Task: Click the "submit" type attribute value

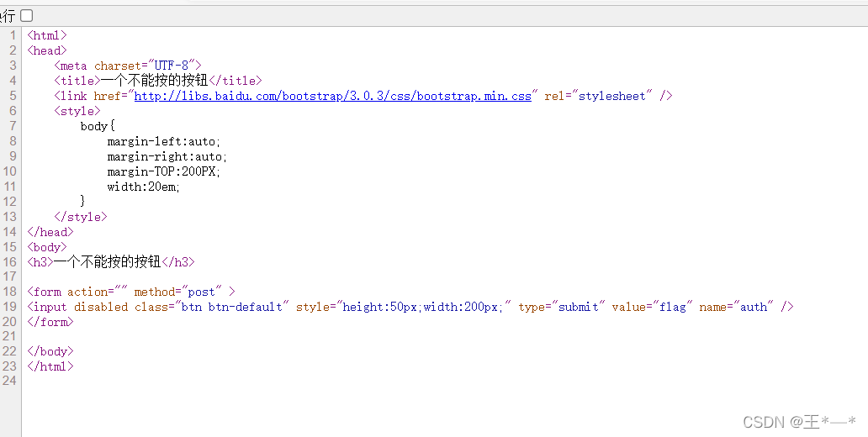Action: (579, 307)
